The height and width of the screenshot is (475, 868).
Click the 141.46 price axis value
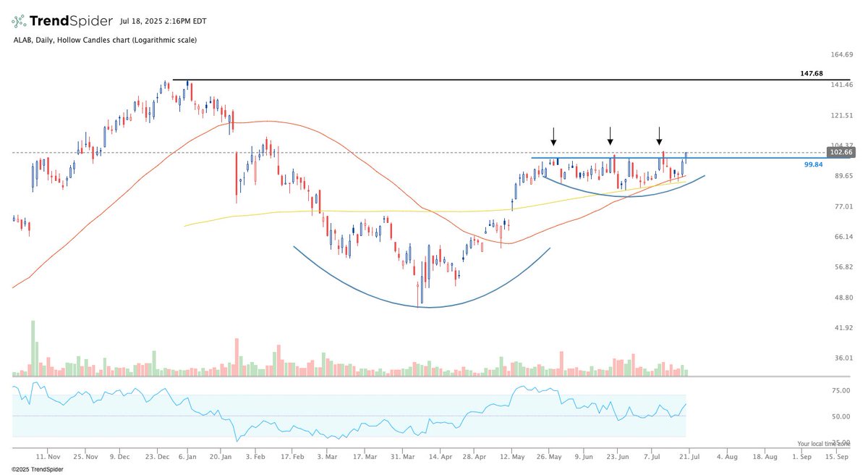[x=843, y=85]
